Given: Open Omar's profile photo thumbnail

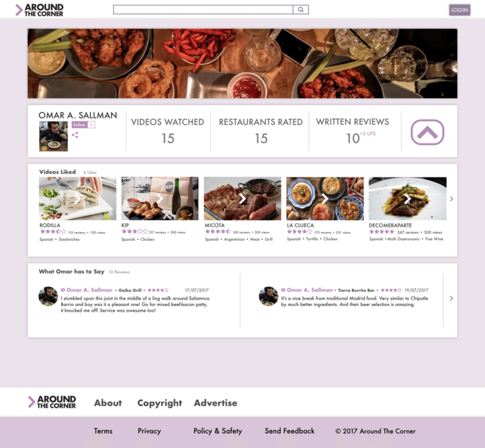Looking at the screenshot, I should pos(53,136).
